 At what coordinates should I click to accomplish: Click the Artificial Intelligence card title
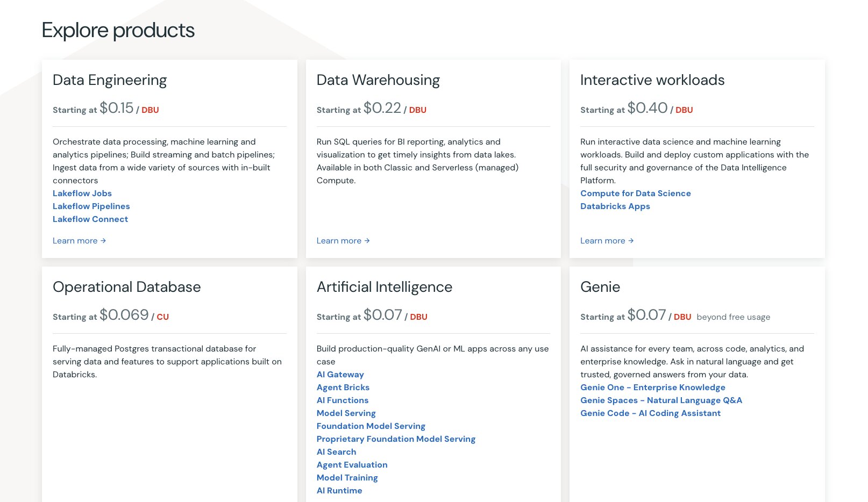pyautogui.click(x=385, y=287)
